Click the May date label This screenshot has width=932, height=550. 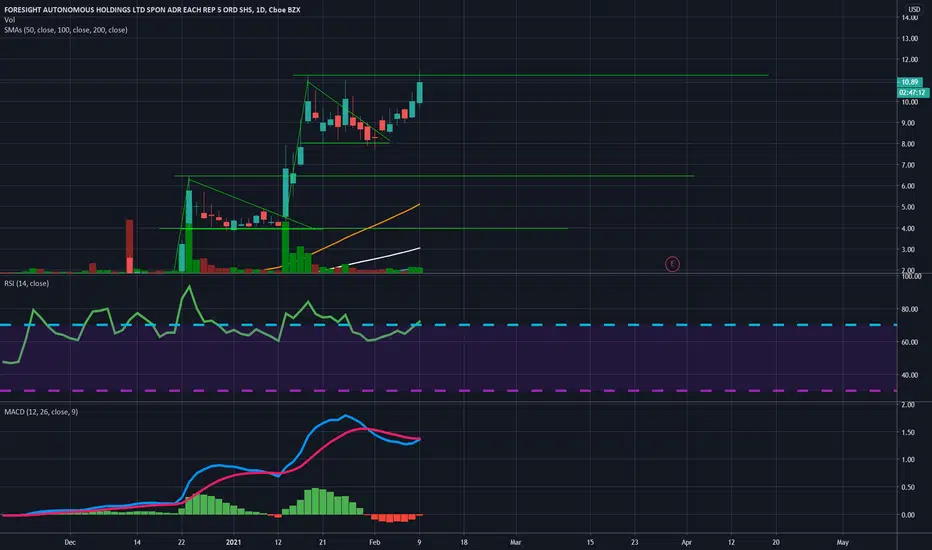pos(842,542)
